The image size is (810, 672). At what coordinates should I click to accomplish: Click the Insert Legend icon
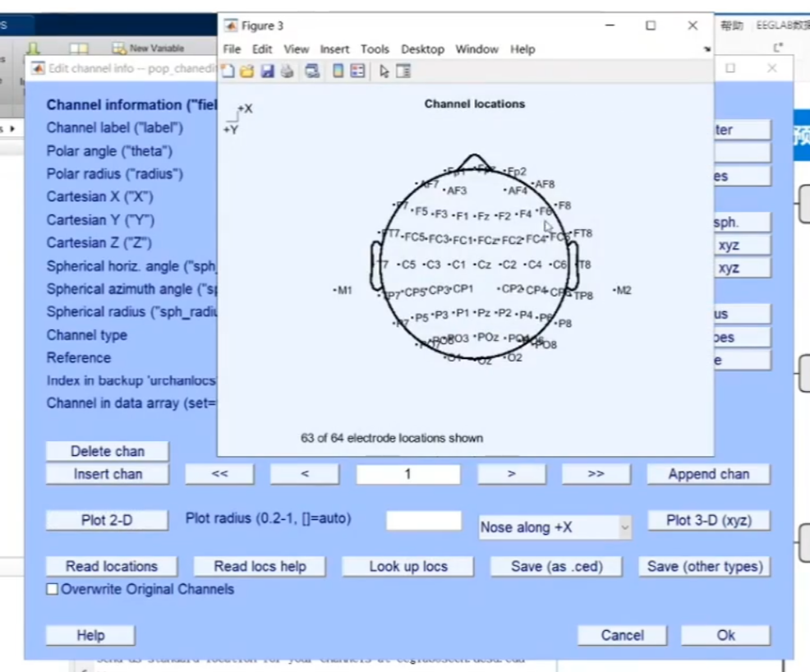click(x=357, y=71)
